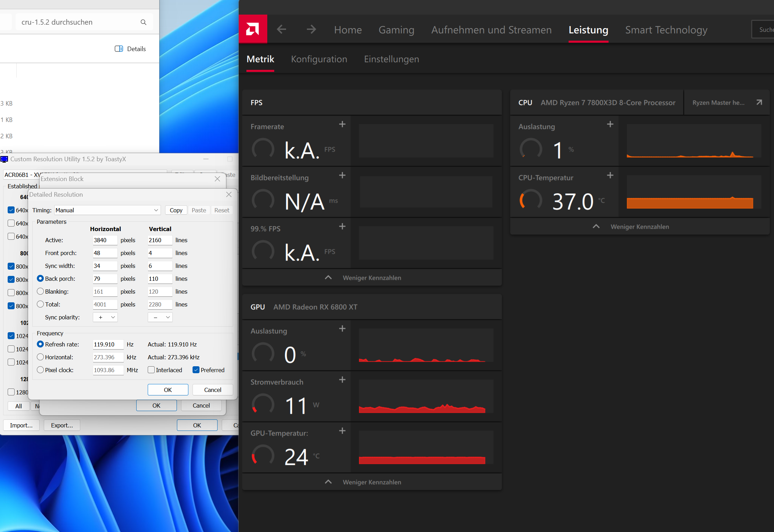This screenshot has width=774, height=532.
Task: Click plus icon next to CPU-Temperatur
Action: tap(610, 175)
